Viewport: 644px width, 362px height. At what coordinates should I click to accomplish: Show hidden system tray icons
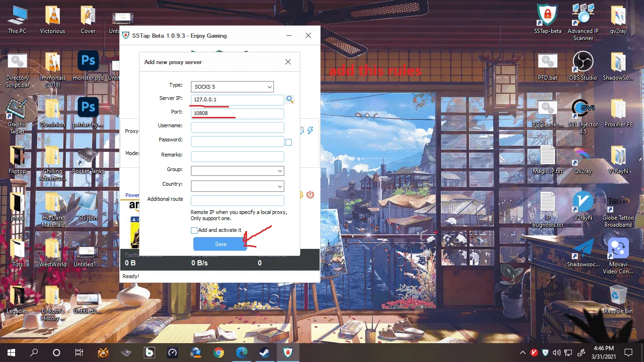tap(523, 353)
